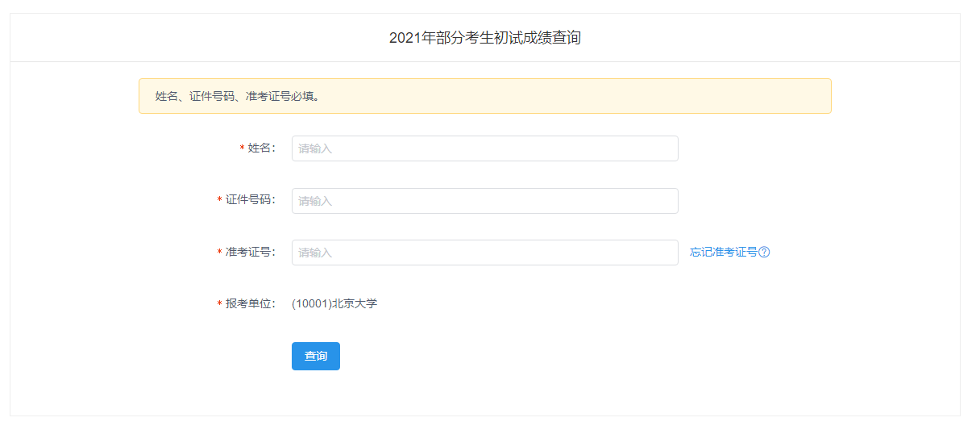This screenshot has height=426, width=980.
Task: Click the red asterisk beside 姓名
Action: (x=242, y=148)
